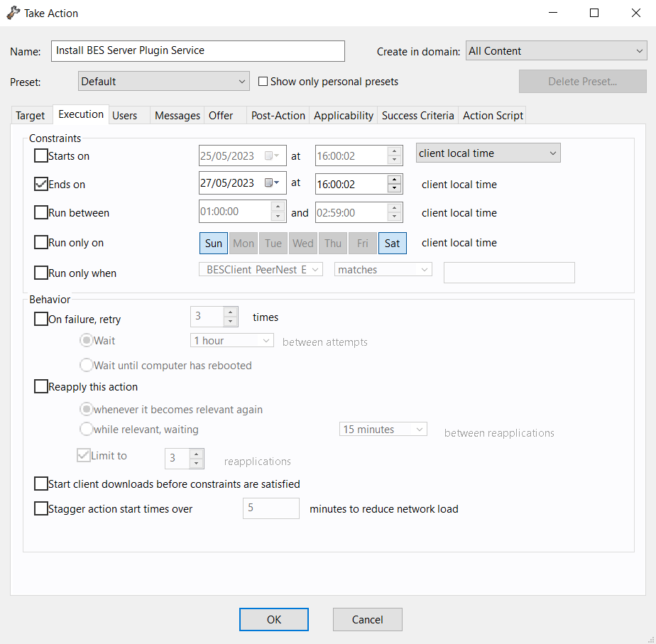
Task: Switch to the Action Script tab
Action: (x=492, y=114)
